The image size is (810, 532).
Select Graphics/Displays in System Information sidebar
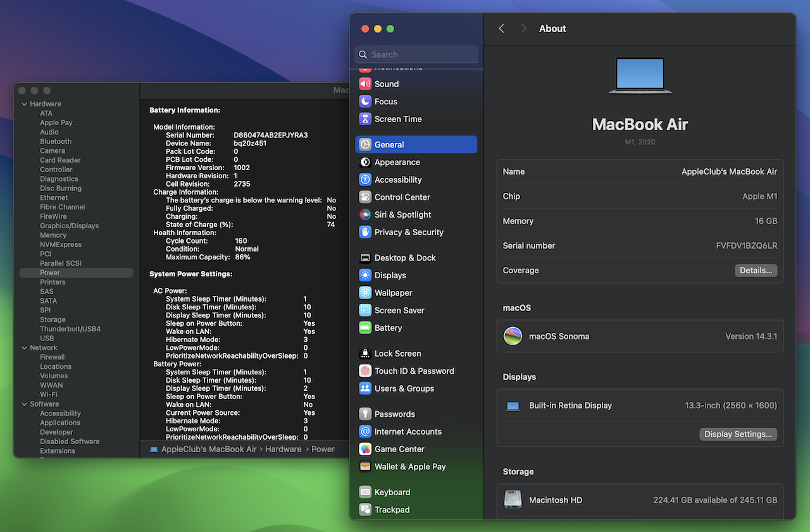(x=69, y=226)
